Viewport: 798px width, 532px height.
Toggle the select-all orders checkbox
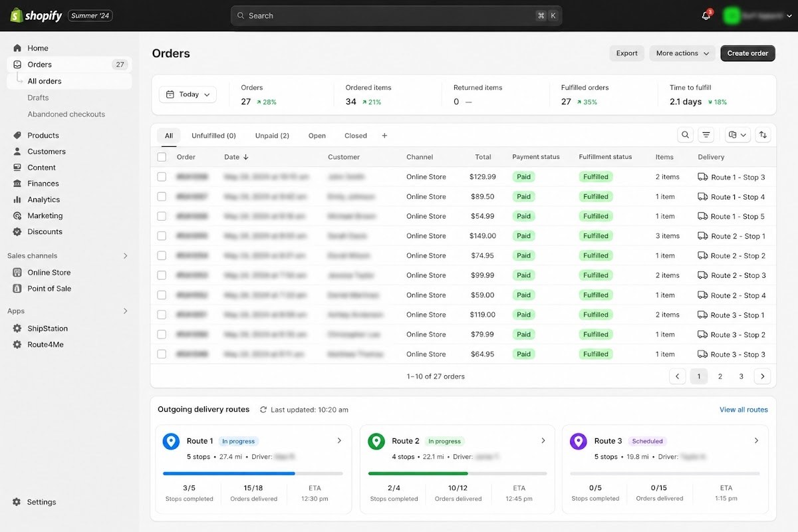(x=162, y=157)
